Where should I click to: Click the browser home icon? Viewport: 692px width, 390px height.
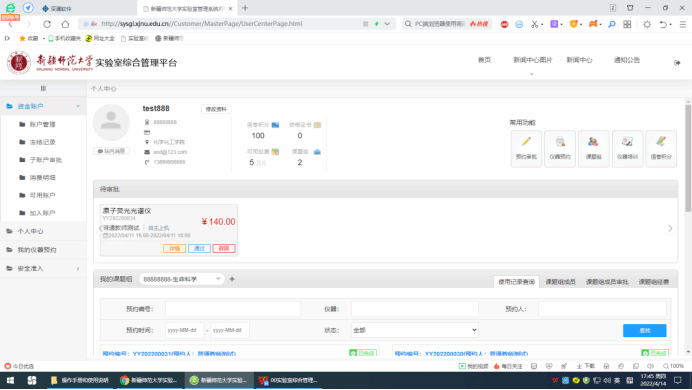coord(65,24)
